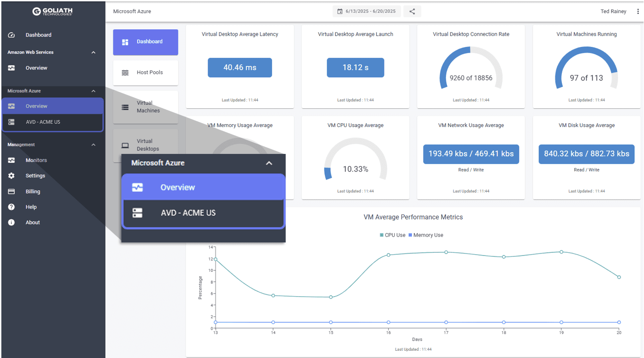Viewport: 644px width, 358px height.
Task: Click the Virtual Desktop Connection Rate gauge
Action: [471, 68]
